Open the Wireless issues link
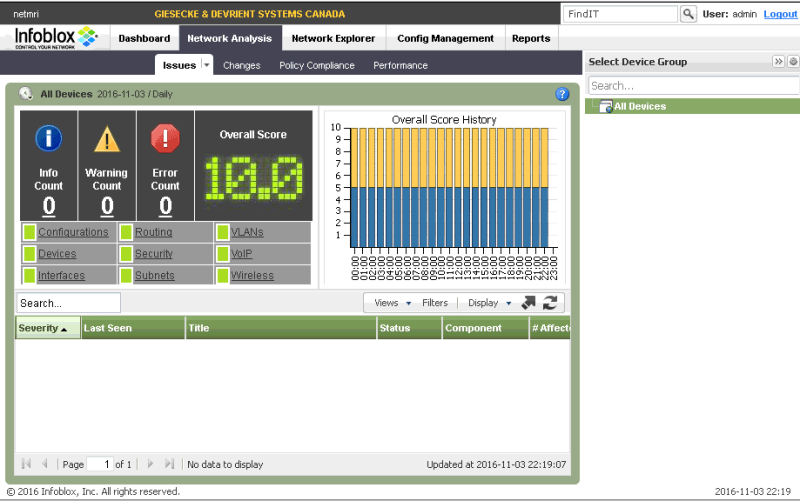The height and width of the screenshot is (501, 800). (252, 275)
